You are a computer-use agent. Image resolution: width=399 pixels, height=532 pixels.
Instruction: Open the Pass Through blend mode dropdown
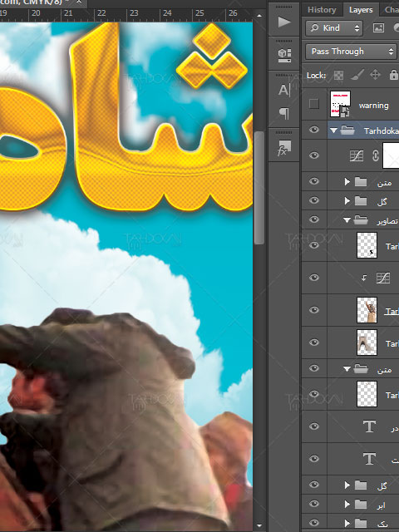point(351,52)
